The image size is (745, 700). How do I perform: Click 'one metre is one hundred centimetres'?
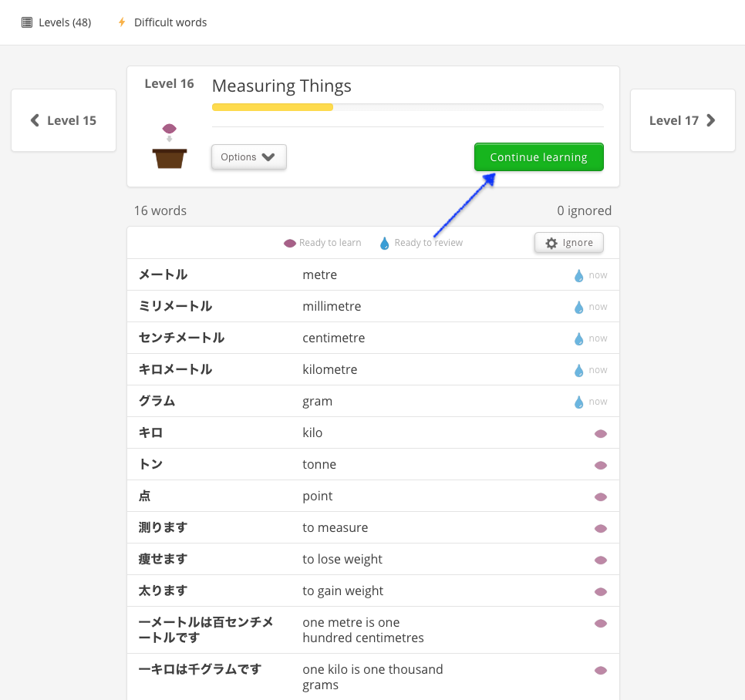click(x=363, y=630)
